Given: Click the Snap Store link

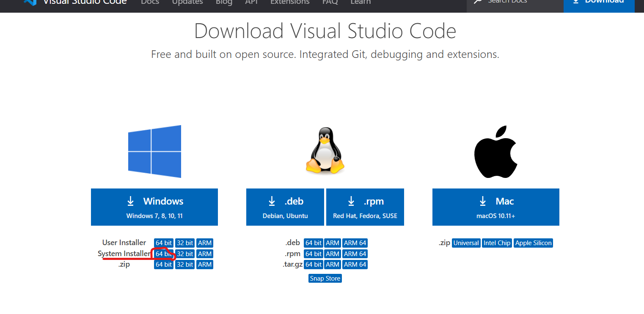Looking at the screenshot, I should [325, 279].
